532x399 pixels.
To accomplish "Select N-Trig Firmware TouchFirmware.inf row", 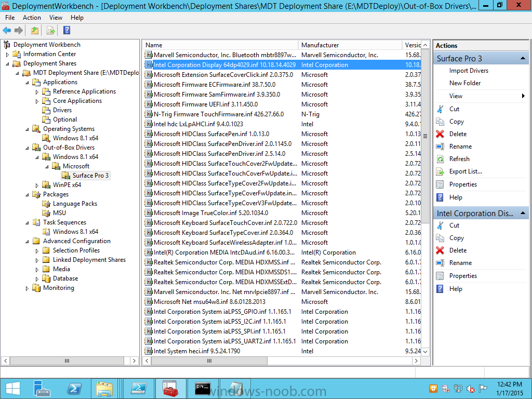I will (x=282, y=114).
